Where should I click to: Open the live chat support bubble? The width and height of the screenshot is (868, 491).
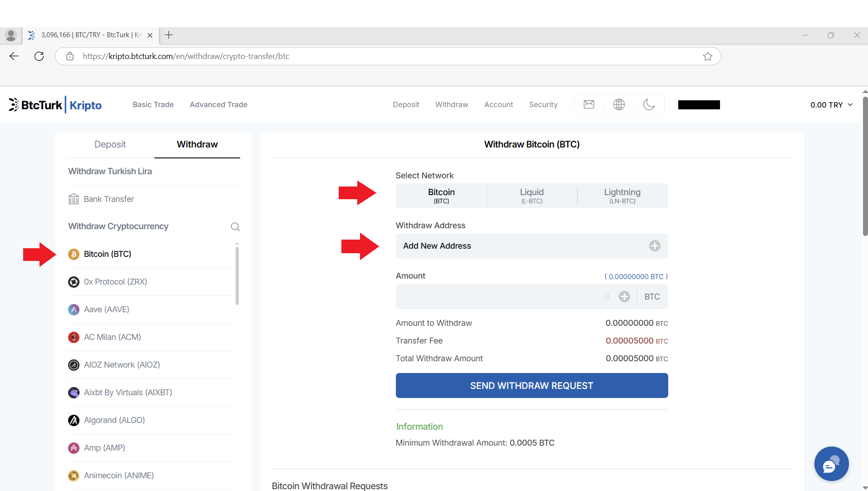pyautogui.click(x=831, y=464)
